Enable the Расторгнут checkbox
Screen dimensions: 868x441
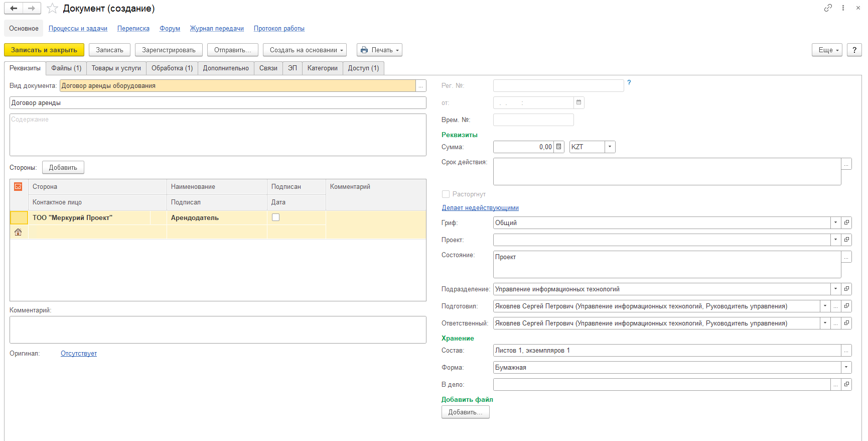[446, 194]
